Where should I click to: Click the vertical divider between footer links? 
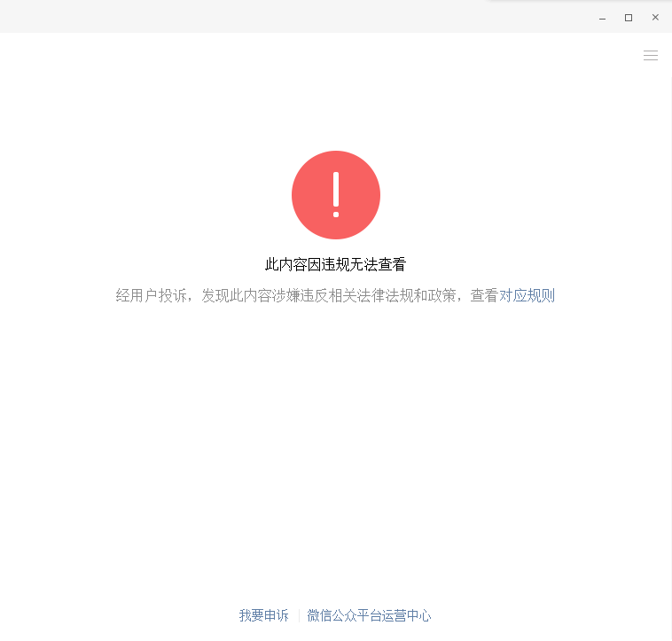pyautogui.click(x=298, y=615)
